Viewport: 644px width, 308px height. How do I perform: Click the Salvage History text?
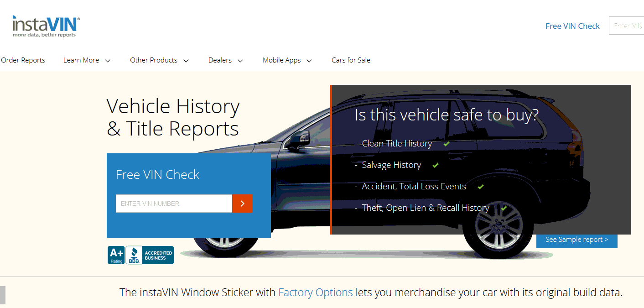[x=391, y=165]
